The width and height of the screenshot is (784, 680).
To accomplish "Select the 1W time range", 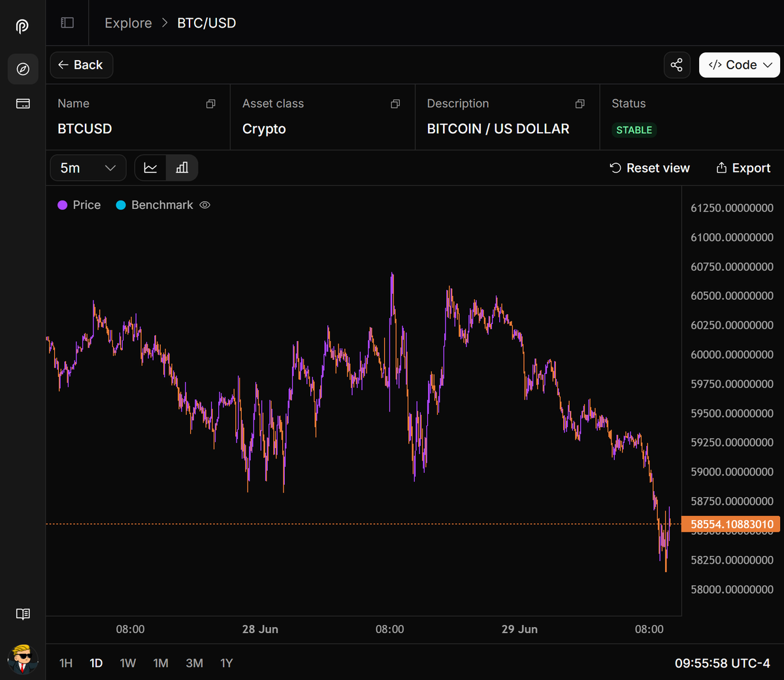I will click(128, 663).
